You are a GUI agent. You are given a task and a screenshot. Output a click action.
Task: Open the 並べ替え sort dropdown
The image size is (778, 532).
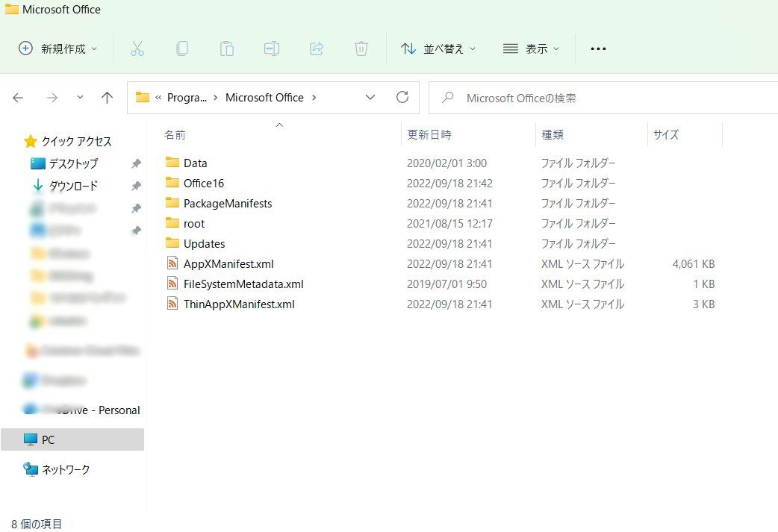pyautogui.click(x=438, y=48)
